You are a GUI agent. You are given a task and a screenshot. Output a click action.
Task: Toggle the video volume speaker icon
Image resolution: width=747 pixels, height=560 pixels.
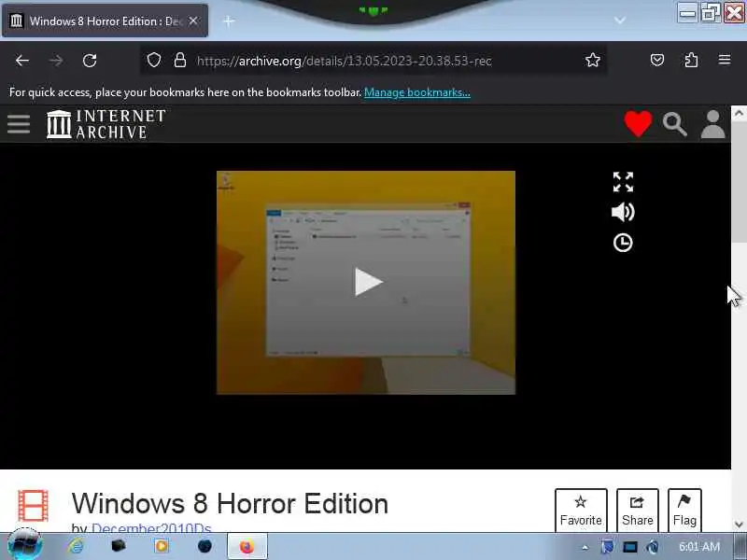pos(623,213)
